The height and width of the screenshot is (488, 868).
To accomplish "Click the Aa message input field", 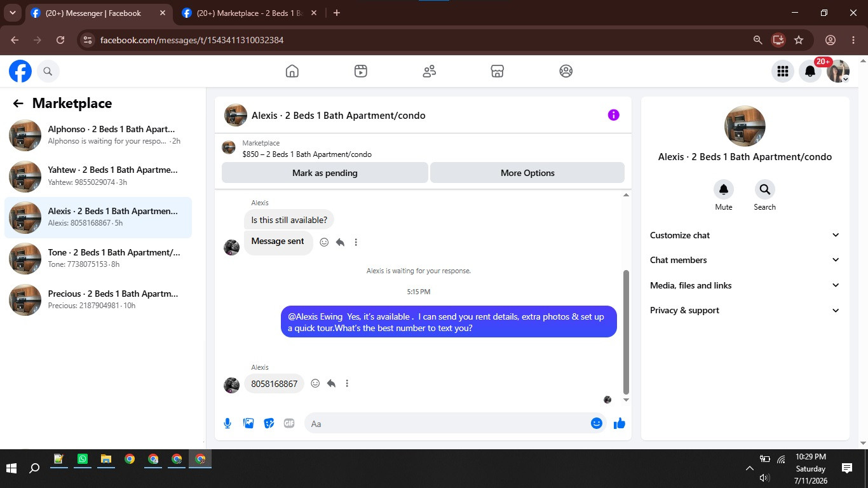I will (454, 423).
